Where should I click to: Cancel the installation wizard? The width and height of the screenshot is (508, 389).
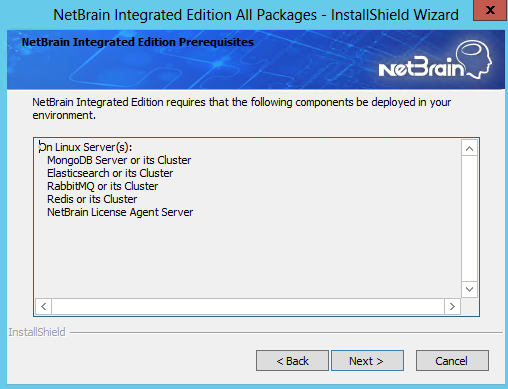[452, 360]
